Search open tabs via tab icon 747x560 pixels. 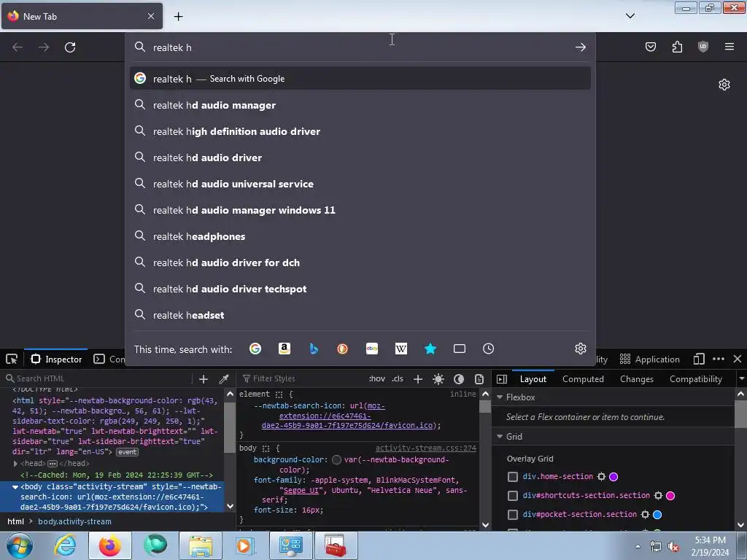click(x=460, y=349)
